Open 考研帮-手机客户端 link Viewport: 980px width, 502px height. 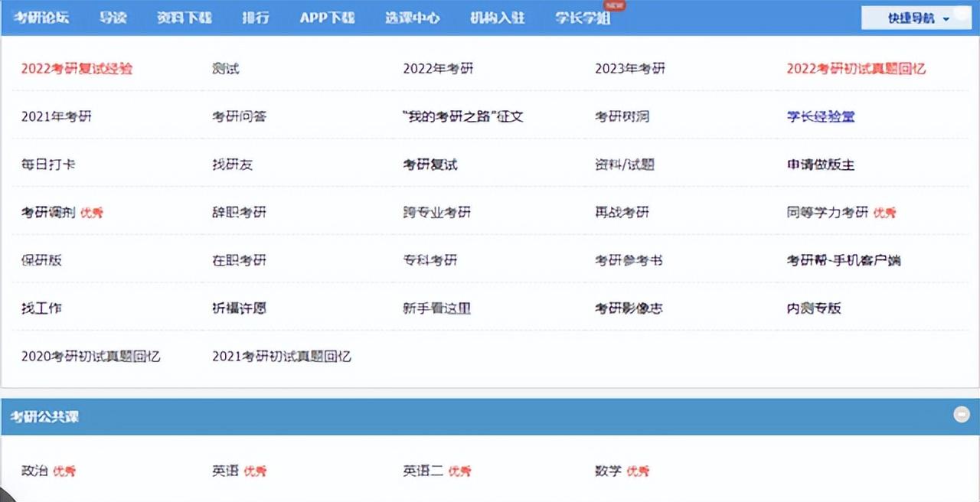844,260
